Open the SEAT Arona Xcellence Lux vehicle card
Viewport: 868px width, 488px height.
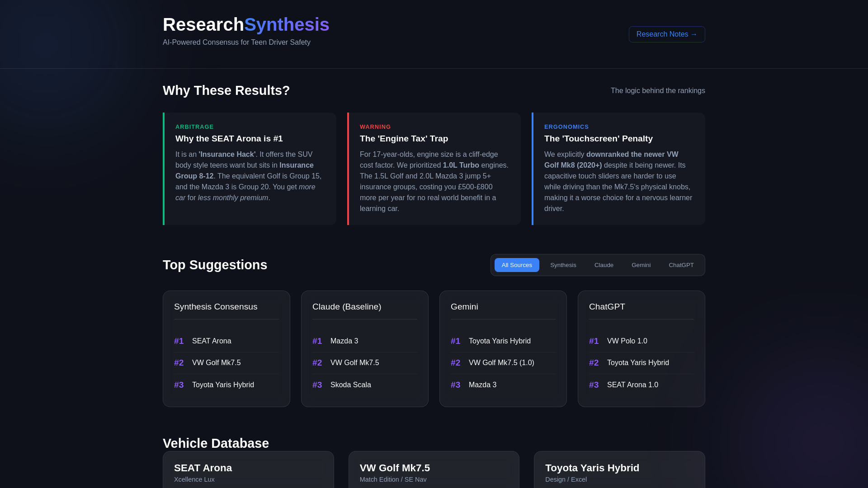click(x=248, y=470)
